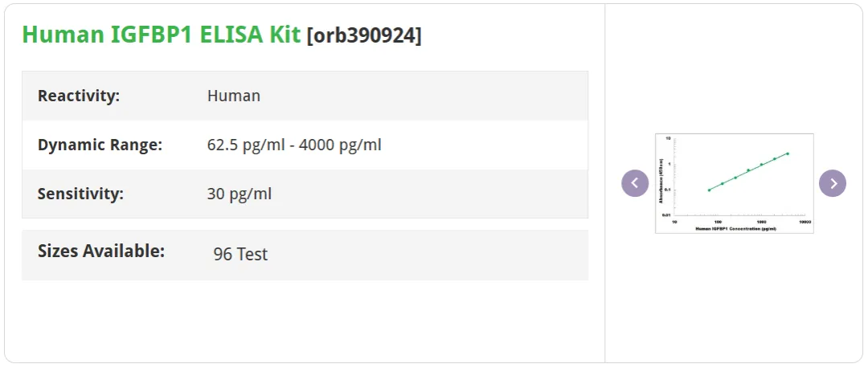868x368 pixels.
Task: Click the Sensitivity table row
Action: tap(305, 194)
